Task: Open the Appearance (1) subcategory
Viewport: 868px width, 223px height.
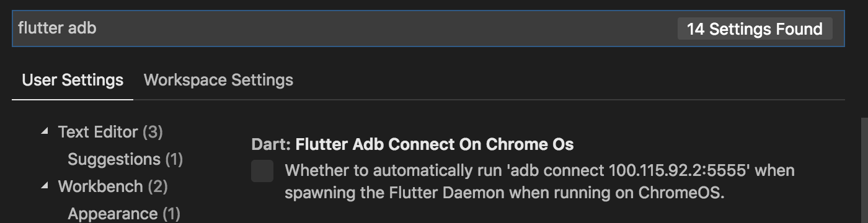Action: coord(124,214)
